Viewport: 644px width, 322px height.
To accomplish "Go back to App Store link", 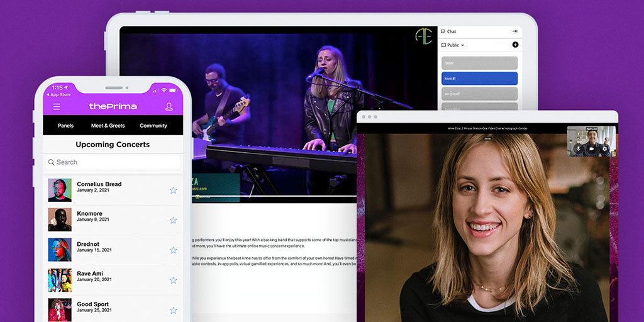I will point(58,95).
